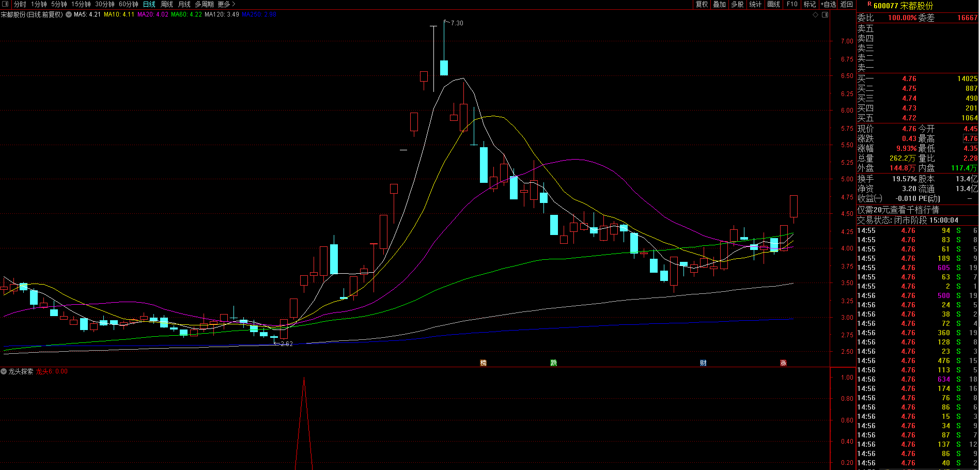
Task: Switch to 15分钟 chart period
Action: 81,4
